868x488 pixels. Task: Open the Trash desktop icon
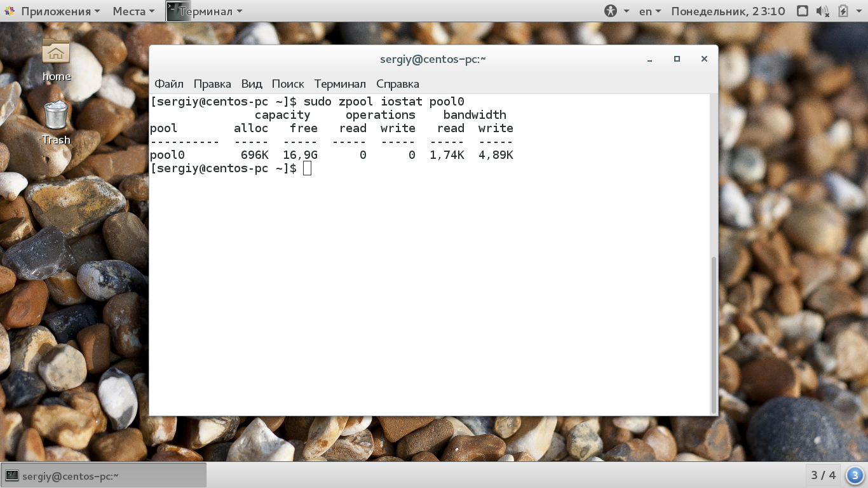[56, 123]
